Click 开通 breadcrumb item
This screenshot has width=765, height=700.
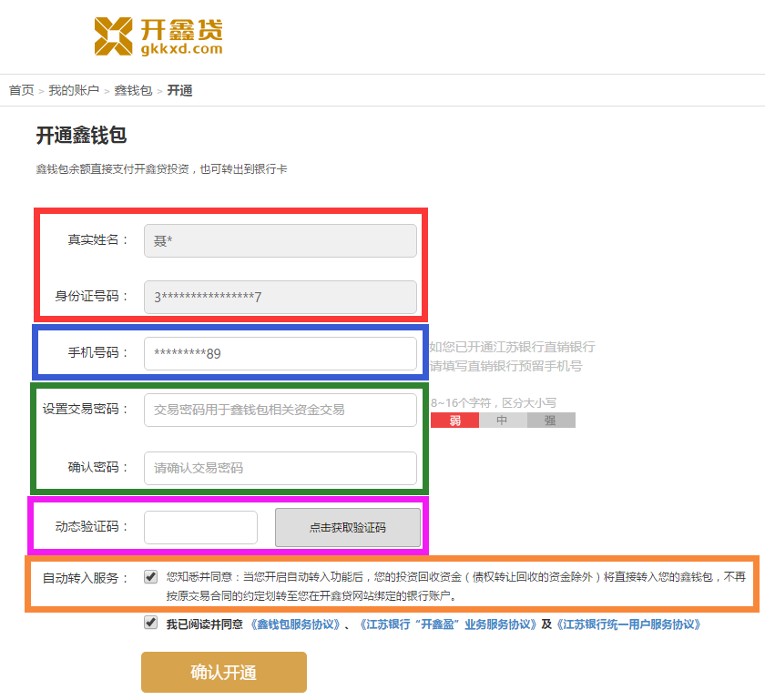(x=179, y=90)
